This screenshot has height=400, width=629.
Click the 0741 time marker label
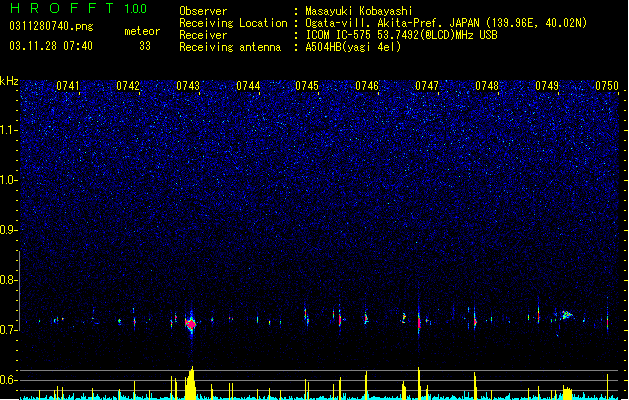(x=68, y=86)
